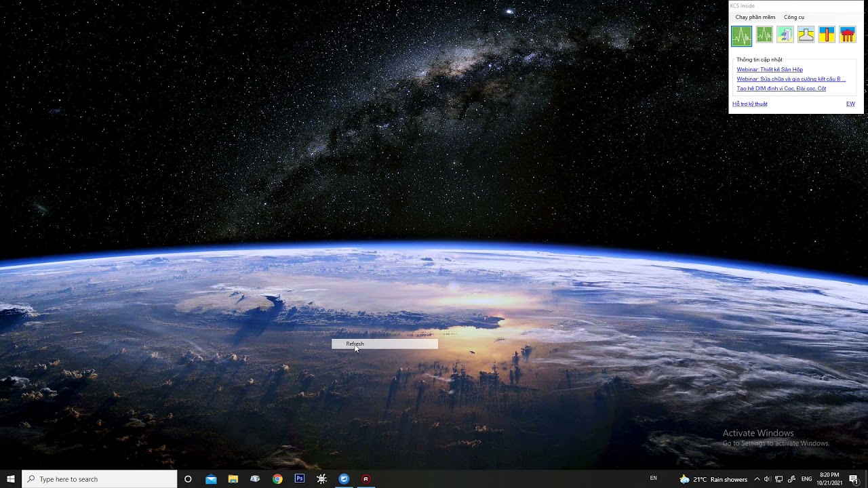This screenshot has height=488, width=868.
Task: Click the link-shaped tray icon
Action: click(791, 479)
